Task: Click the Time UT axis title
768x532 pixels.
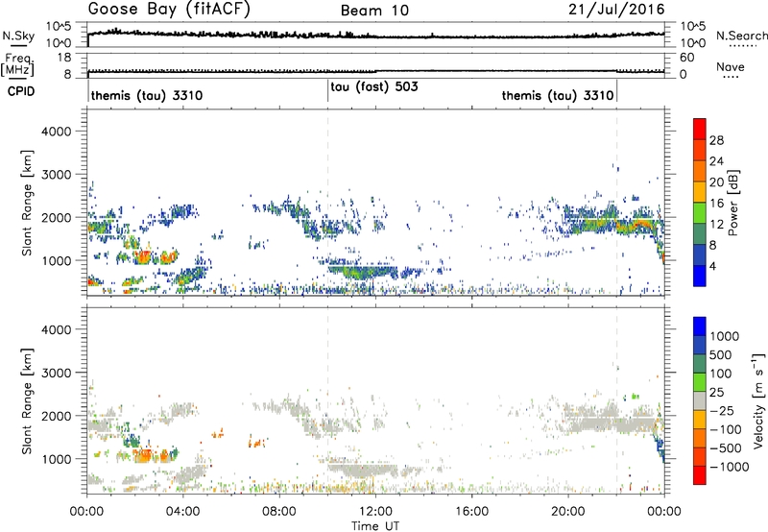Action: tap(375, 526)
